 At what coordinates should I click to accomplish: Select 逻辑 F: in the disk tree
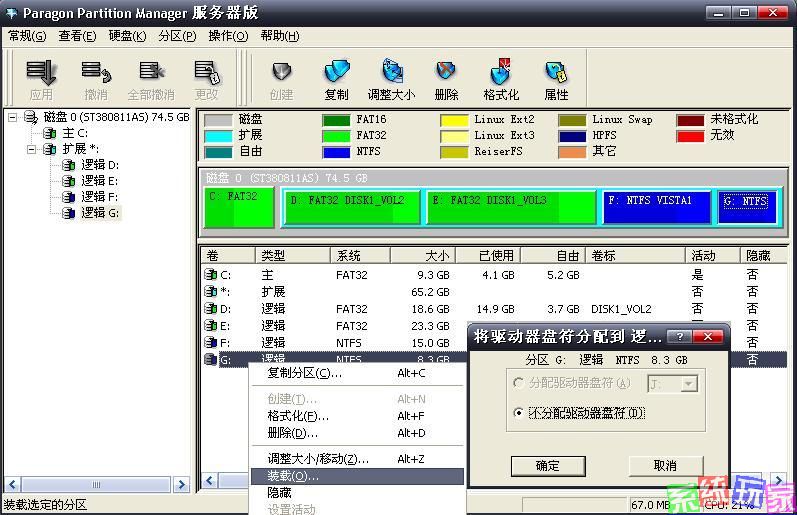point(100,196)
